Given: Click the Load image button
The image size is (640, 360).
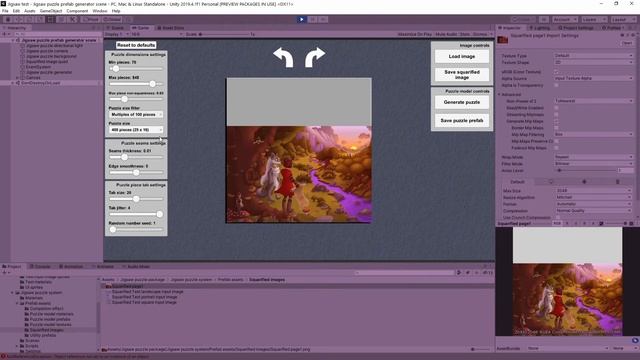Looking at the screenshot, I should (x=462, y=56).
